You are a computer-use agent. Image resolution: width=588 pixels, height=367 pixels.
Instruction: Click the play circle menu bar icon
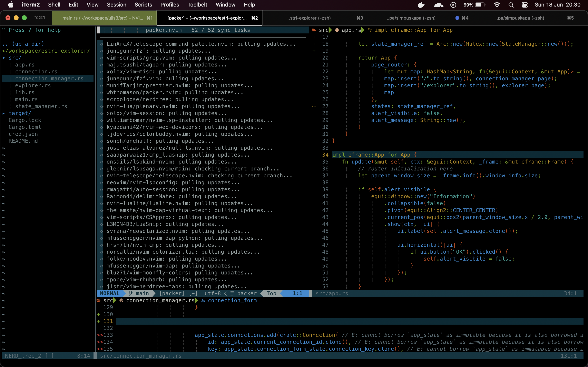[x=453, y=5]
